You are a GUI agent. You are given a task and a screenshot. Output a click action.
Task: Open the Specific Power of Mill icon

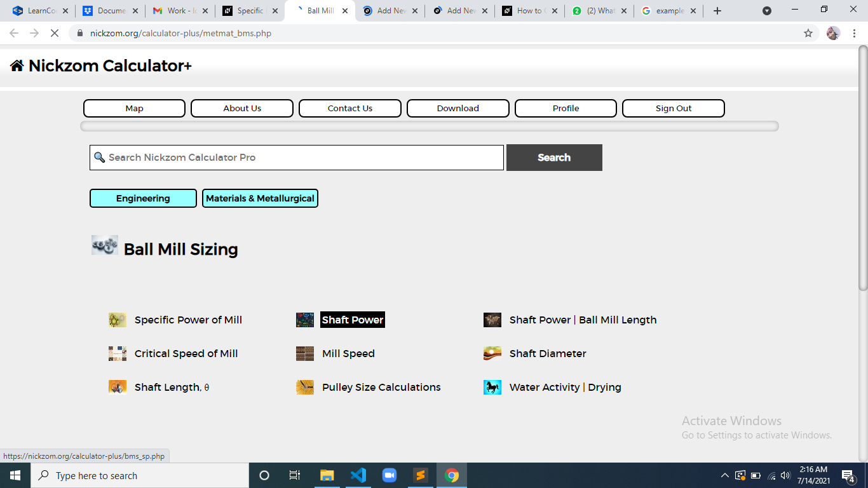(118, 320)
